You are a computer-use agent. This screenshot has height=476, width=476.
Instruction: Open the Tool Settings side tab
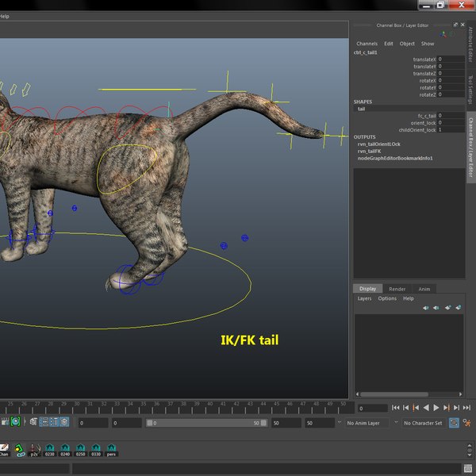click(x=470, y=90)
